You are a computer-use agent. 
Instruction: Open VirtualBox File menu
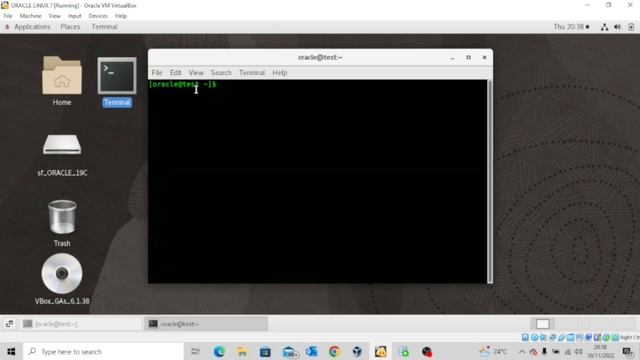(x=8, y=16)
